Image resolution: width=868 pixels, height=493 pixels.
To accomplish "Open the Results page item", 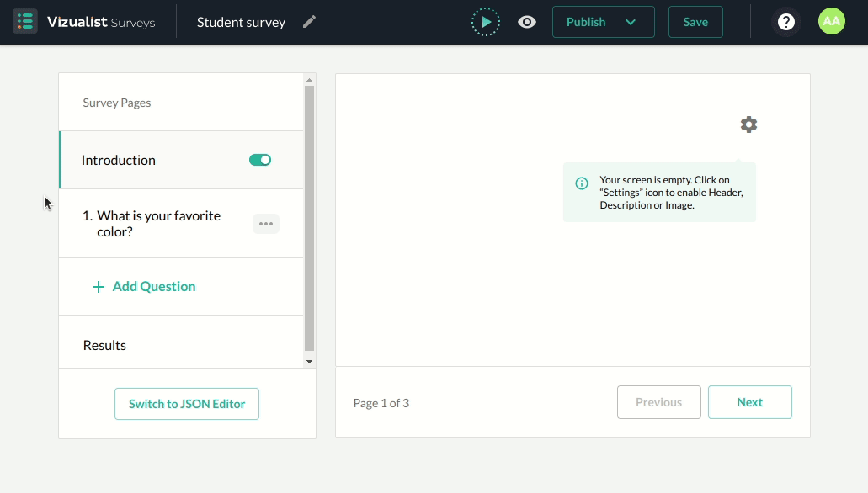I will (104, 345).
